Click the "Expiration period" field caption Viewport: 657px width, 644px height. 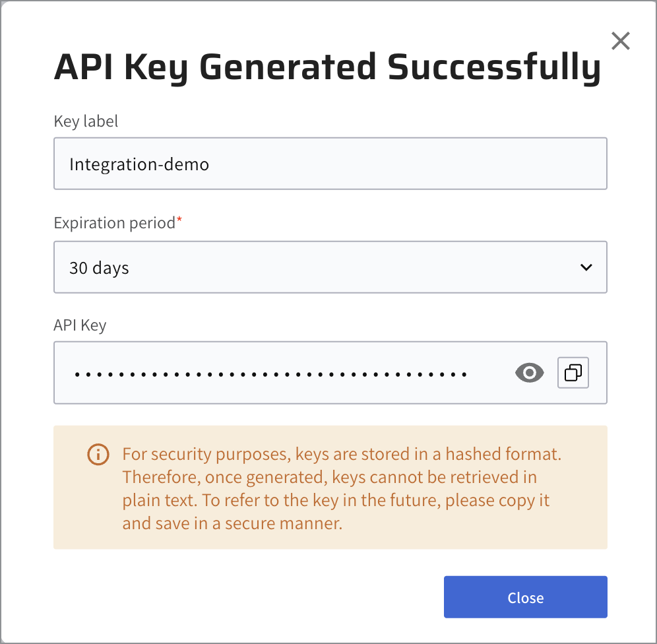[114, 223]
